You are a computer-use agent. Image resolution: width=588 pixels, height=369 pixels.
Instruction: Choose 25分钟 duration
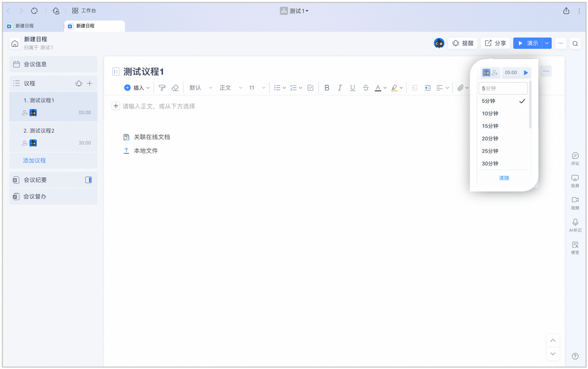pos(503,151)
